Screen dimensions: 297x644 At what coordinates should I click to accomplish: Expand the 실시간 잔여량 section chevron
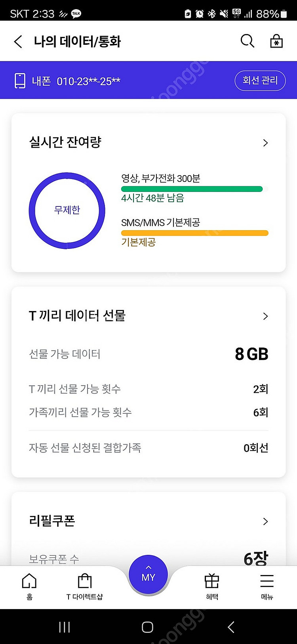point(265,143)
